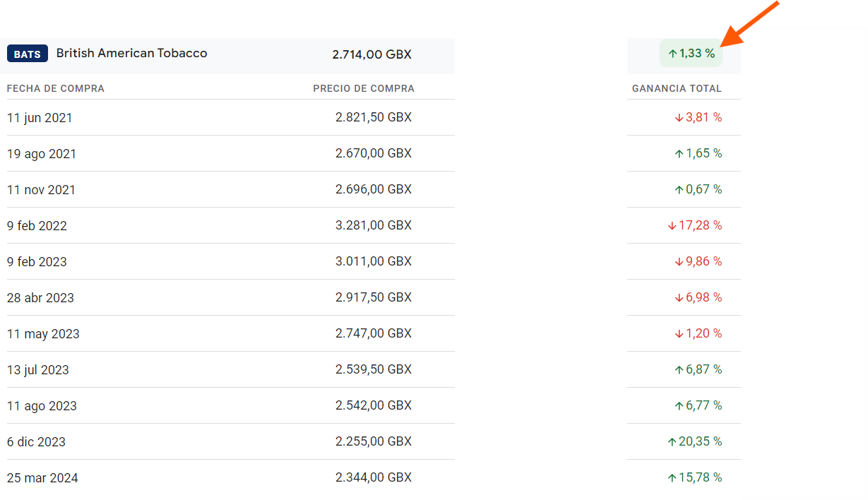Image resolution: width=868 pixels, height=500 pixels.
Task: Open the British American Tobacco stock name
Action: pos(131,54)
